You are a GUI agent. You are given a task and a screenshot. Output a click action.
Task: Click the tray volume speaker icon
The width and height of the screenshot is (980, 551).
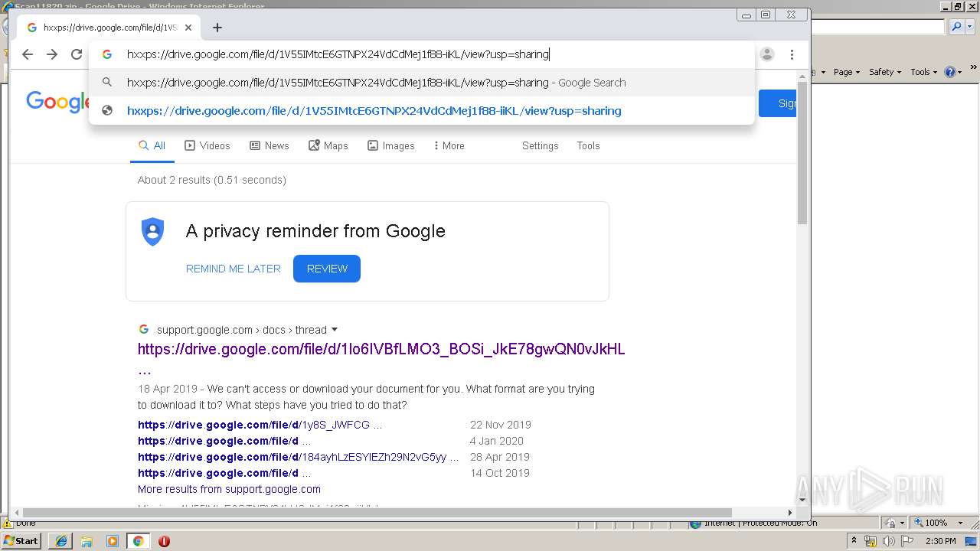[x=888, y=541]
